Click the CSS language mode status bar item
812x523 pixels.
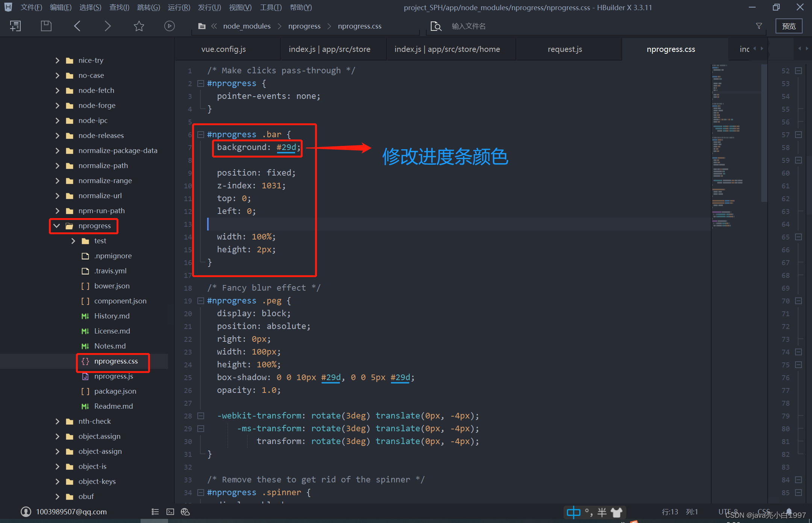pyautogui.click(x=763, y=512)
